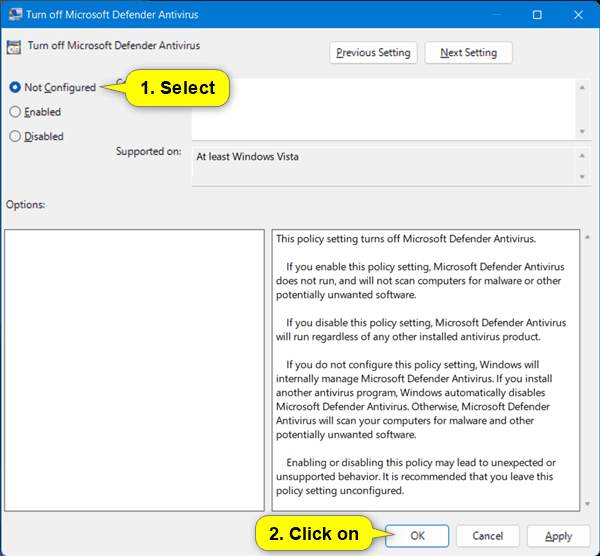600x556 pixels.
Task: Click the 'At least Windows Vista' text
Action: click(x=247, y=157)
